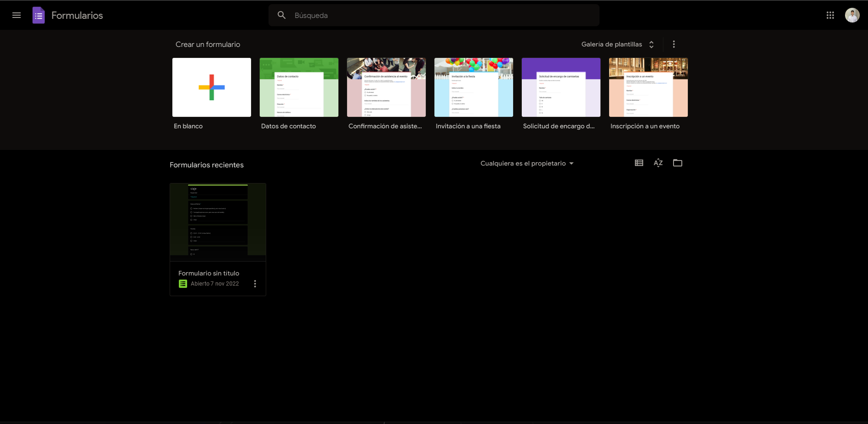The height and width of the screenshot is (424, 868).
Task: Open the Galería de plantillas expander
Action: coord(651,44)
